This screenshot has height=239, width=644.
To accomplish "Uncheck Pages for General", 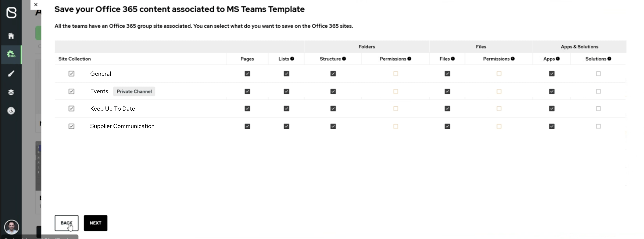I will [x=247, y=74].
